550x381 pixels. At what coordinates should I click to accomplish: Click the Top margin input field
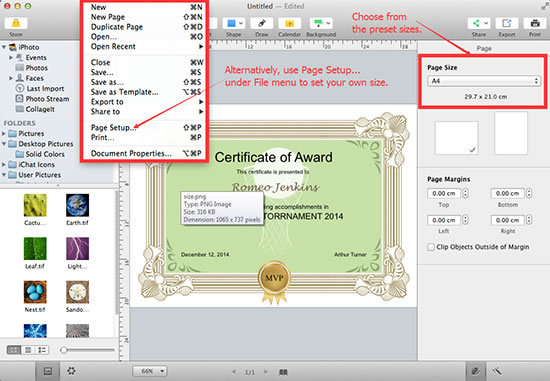pos(444,193)
